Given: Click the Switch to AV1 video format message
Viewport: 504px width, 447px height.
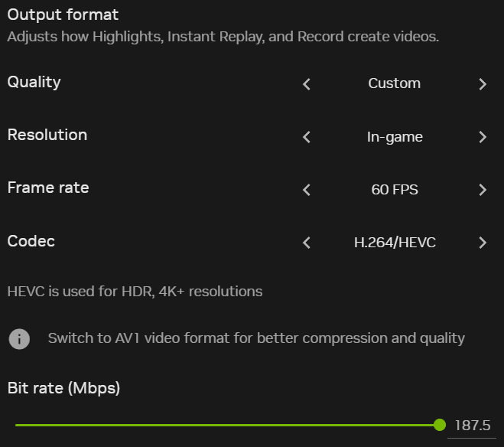Looking at the screenshot, I should click(x=256, y=338).
